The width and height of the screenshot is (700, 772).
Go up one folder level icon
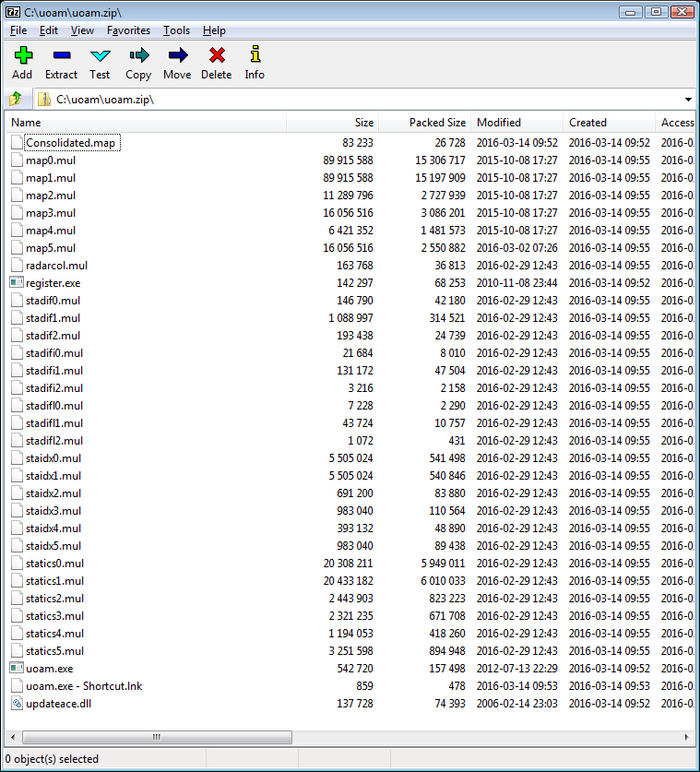(x=16, y=99)
